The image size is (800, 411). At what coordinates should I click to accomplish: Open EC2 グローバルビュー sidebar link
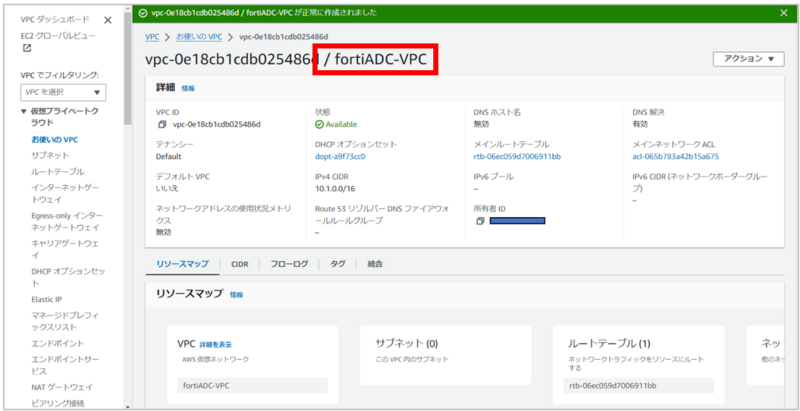[58, 36]
